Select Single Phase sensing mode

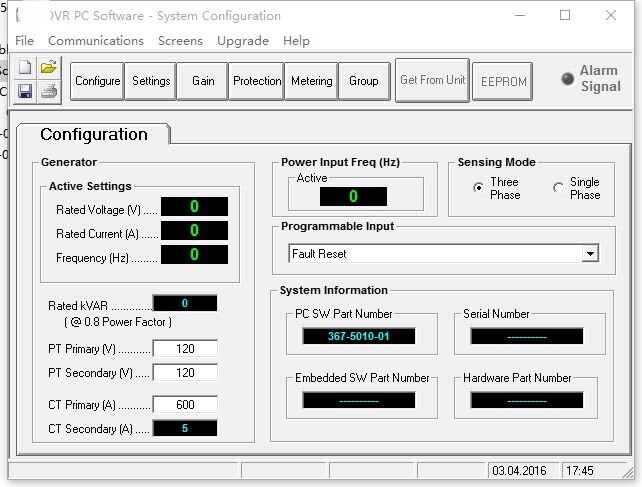pyautogui.click(x=558, y=188)
